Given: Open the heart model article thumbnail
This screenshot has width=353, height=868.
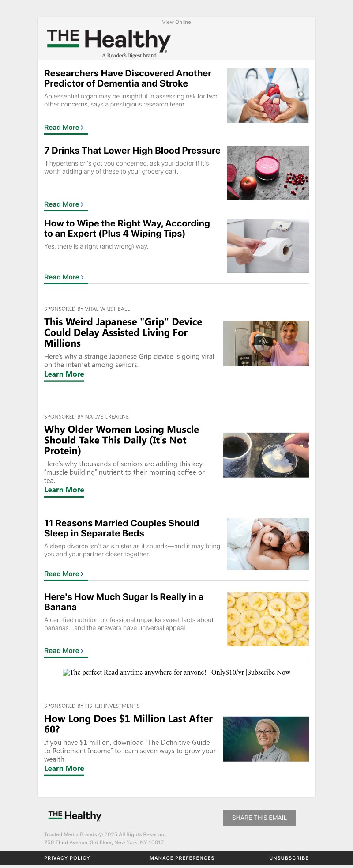Looking at the screenshot, I should (x=268, y=96).
